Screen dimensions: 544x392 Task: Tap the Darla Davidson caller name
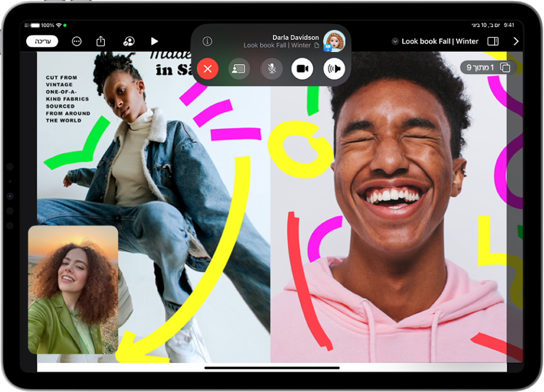pos(295,37)
